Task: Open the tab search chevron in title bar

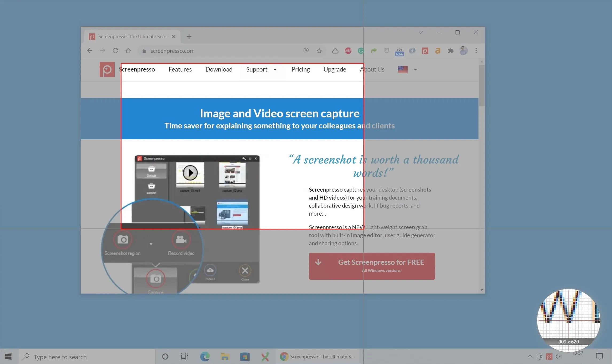Action: (x=421, y=32)
